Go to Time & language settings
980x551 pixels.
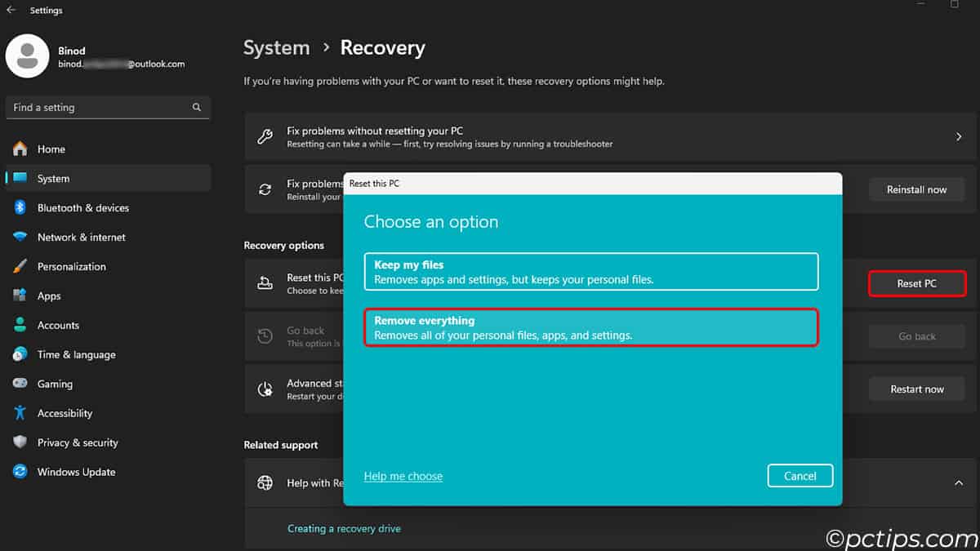coord(76,355)
